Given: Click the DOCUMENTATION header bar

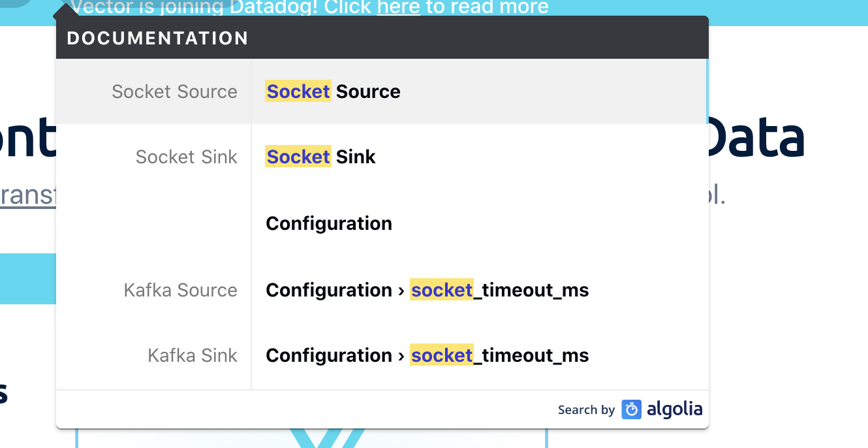Looking at the screenshot, I should (157, 37).
